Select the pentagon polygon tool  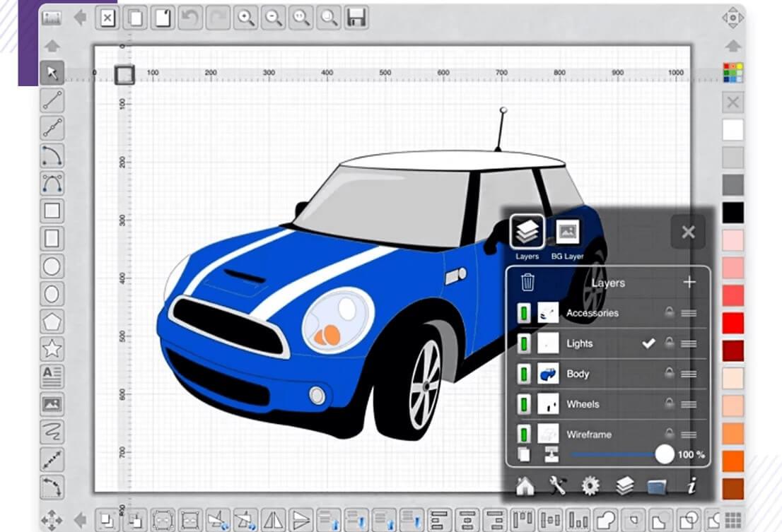tap(52, 321)
